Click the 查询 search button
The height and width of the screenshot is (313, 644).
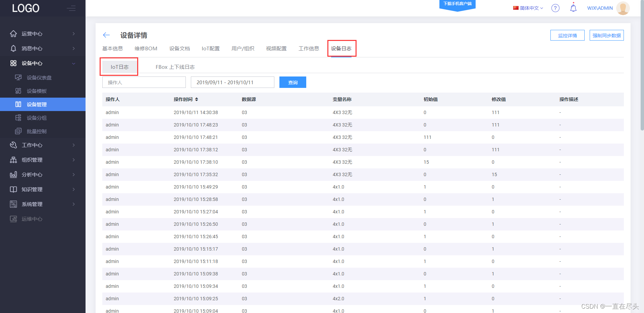(293, 82)
